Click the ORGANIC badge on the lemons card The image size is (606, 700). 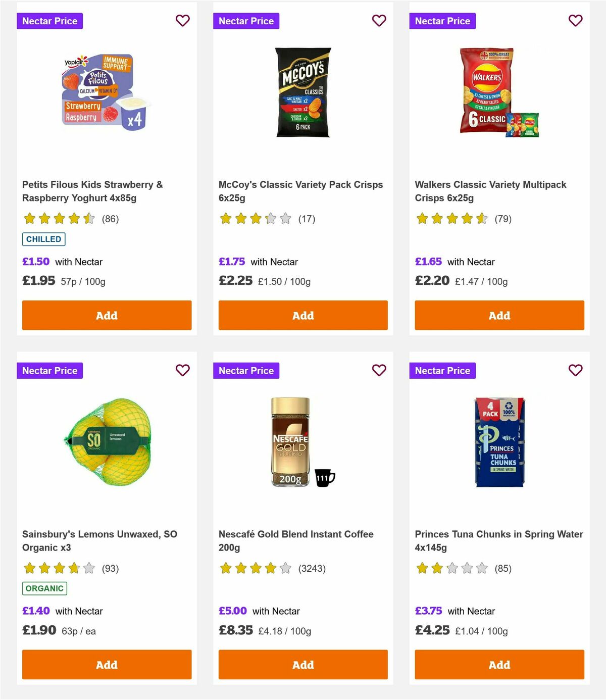tap(44, 588)
